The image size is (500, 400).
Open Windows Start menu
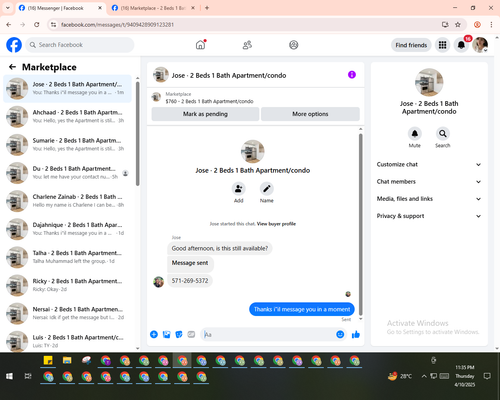[9, 376]
